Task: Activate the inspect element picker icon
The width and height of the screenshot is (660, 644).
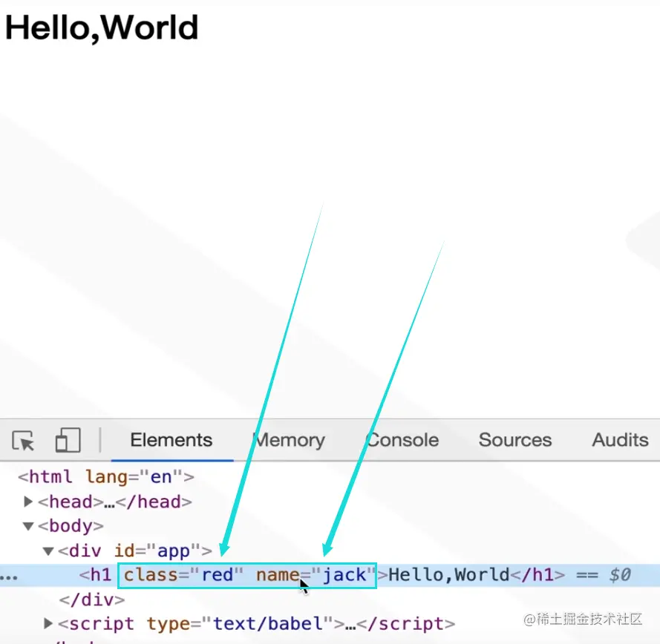Action: 23,441
